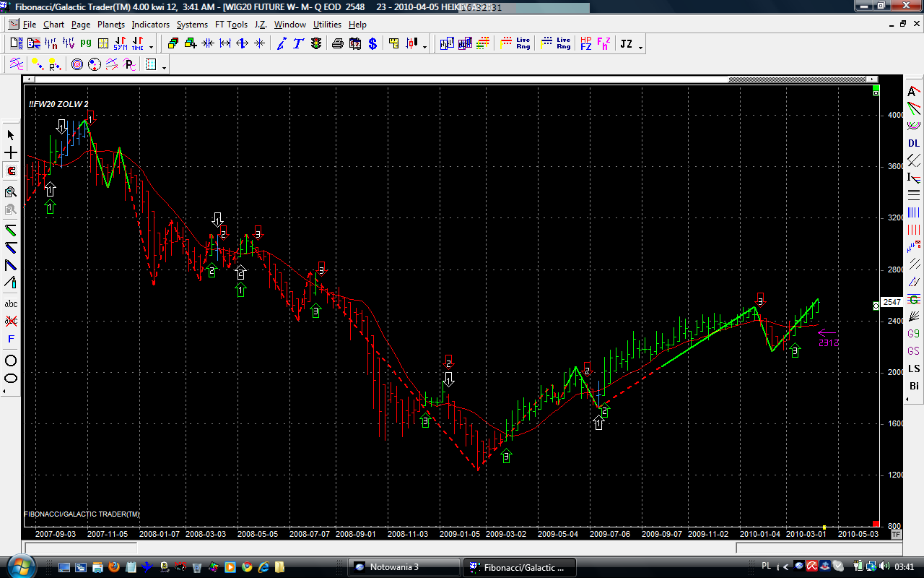Open the print tool icon
This screenshot has height=578, width=924.
click(337, 44)
